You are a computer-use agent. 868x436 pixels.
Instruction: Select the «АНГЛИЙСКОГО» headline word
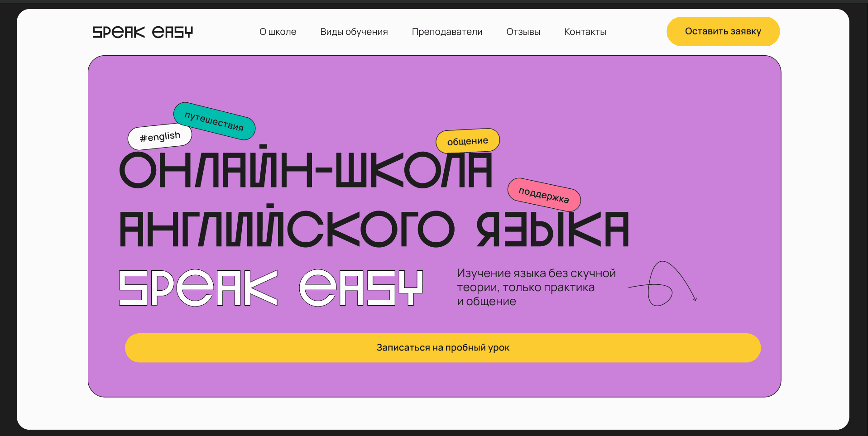tap(286, 229)
